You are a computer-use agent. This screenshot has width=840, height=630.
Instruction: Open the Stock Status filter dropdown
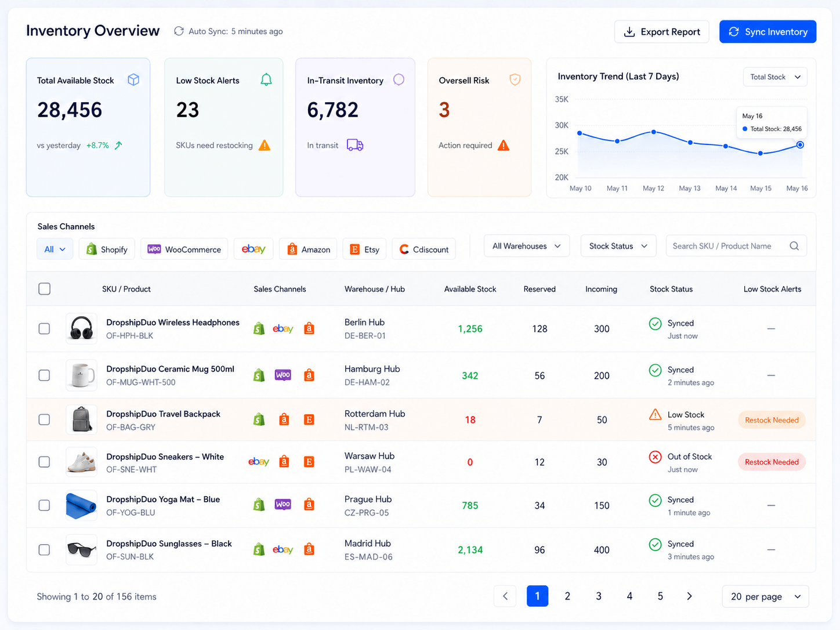618,246
